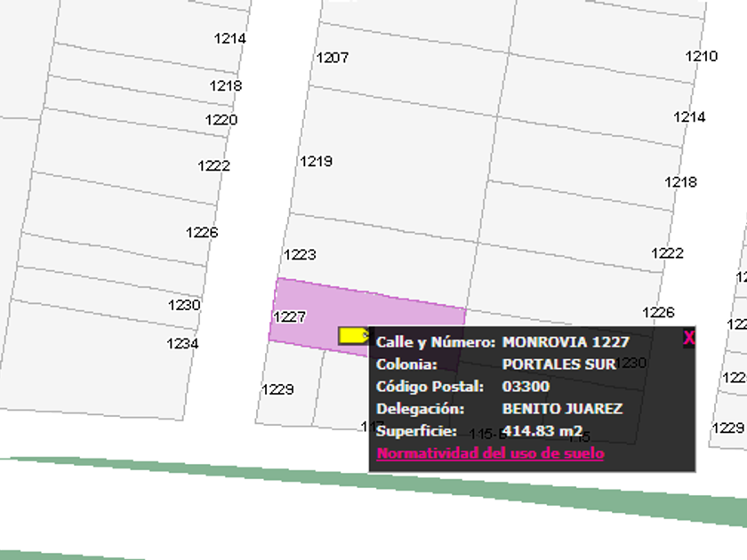Click the Colonia label in the popup

tap(407, 364)
